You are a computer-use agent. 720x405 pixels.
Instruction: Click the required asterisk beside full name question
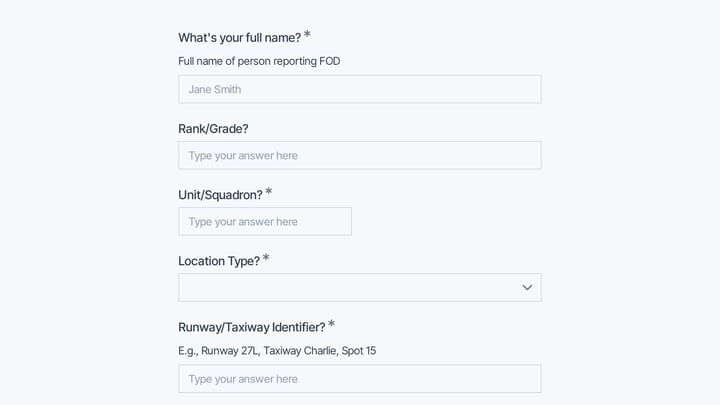(307, 34)
